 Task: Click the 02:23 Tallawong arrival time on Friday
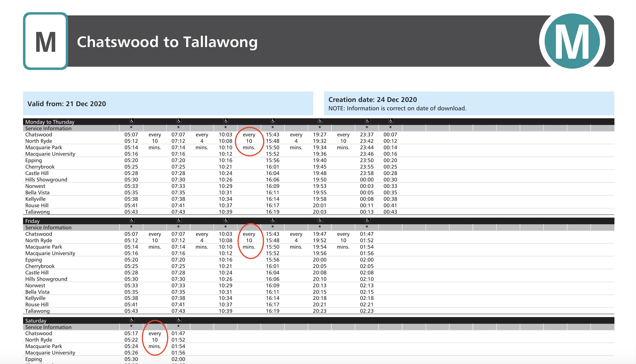pos(367,311)
